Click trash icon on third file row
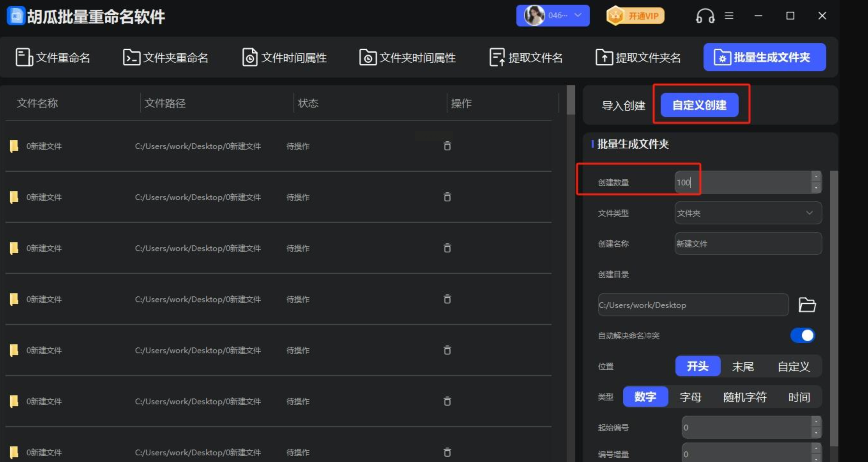 pyautogui.click(x=447, y=248)
